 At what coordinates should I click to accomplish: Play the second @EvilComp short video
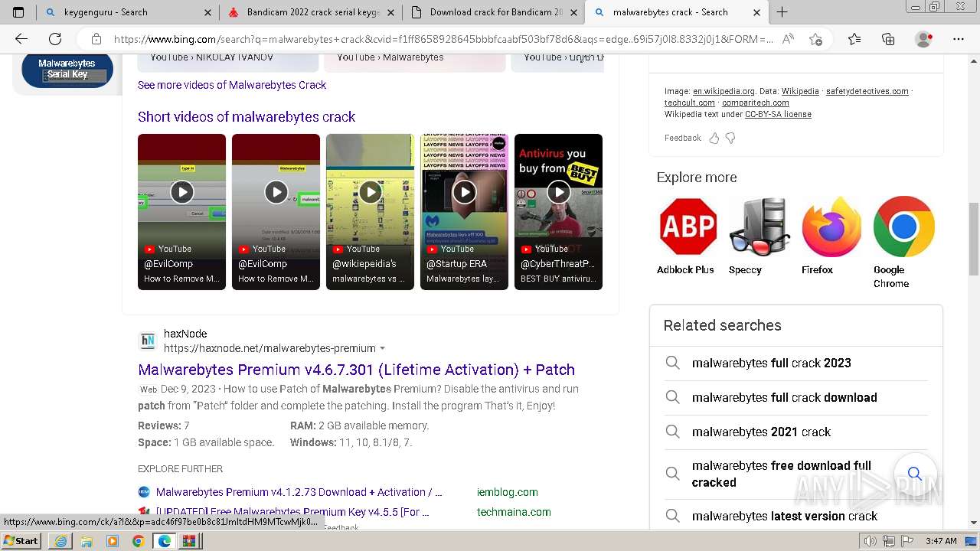pyautogui.click(x=276, y=192)
